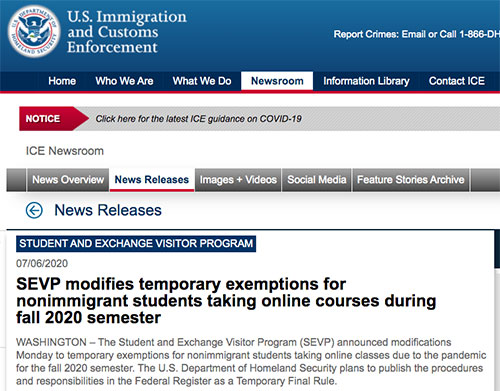Go to Contact ICE page

pyautogui.click(x=457, y=81)
